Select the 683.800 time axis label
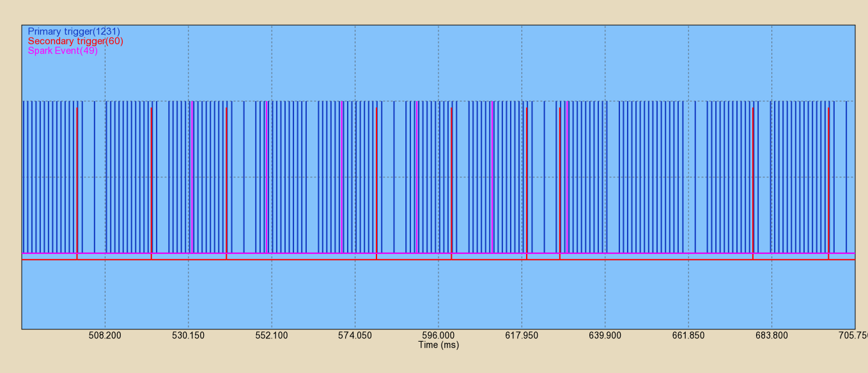Screen dimensions: 868x373 coord(771,335)
